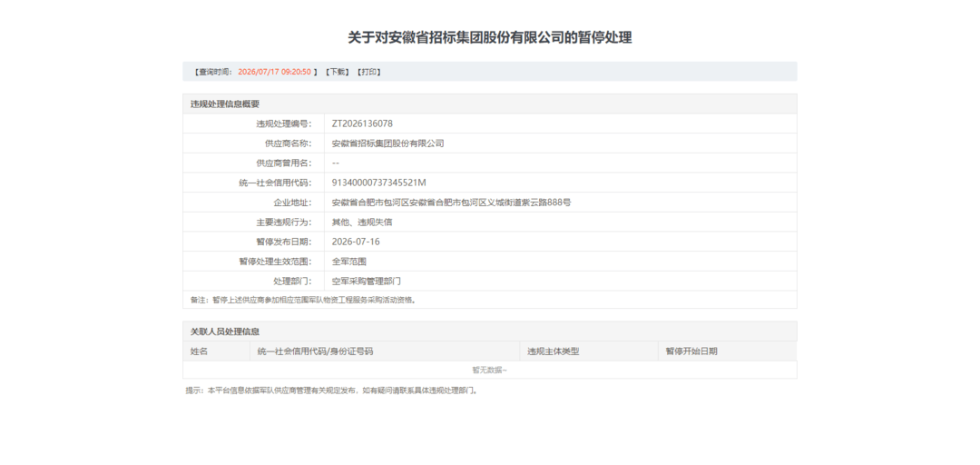This screenshot has width=980, height=465.
Task: Click the 处理部门 field label
Action: click(x=292, y=281)
